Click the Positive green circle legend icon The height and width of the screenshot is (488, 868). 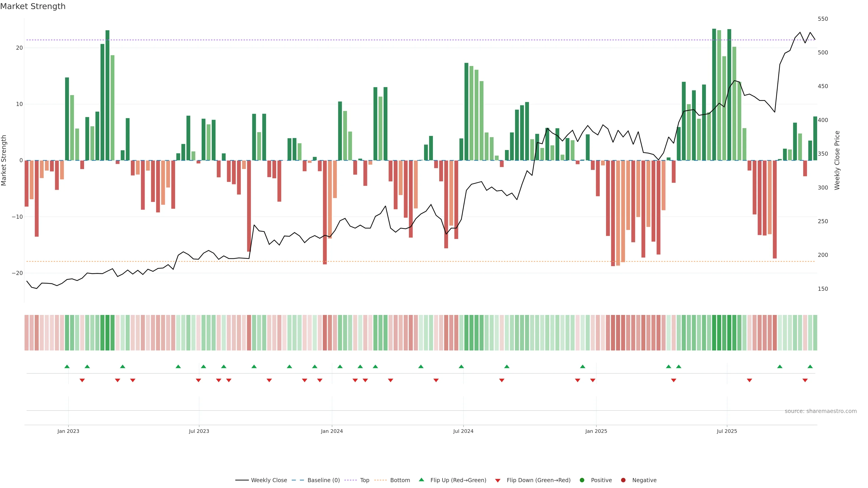[582, 480]
